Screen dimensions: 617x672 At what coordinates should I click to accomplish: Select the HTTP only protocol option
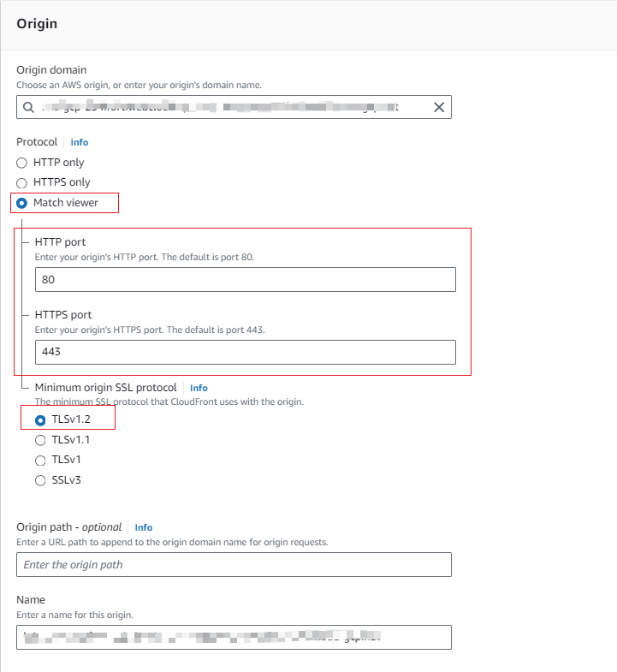22,163
